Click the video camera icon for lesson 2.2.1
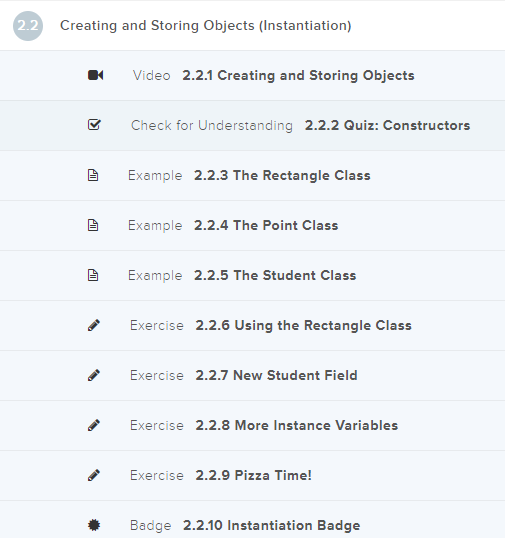The image size is (505, 538). tap(95, 75)
